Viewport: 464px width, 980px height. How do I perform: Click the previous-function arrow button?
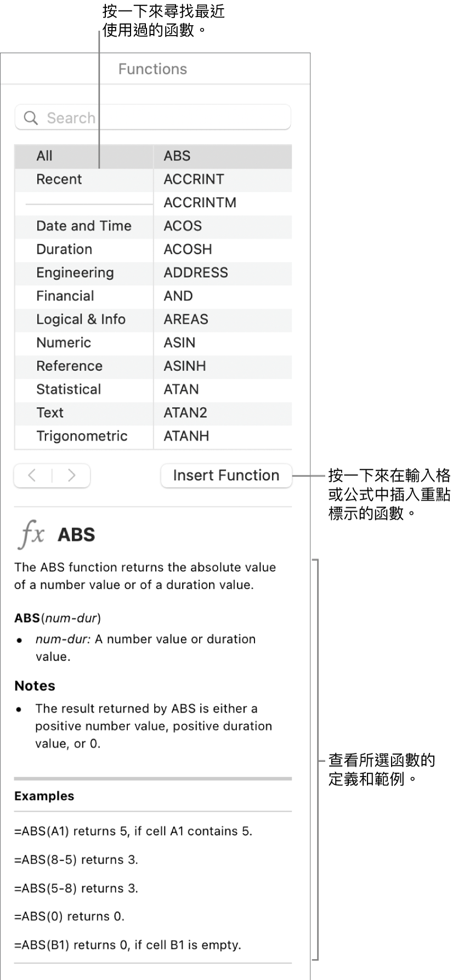tap(32, 476)
